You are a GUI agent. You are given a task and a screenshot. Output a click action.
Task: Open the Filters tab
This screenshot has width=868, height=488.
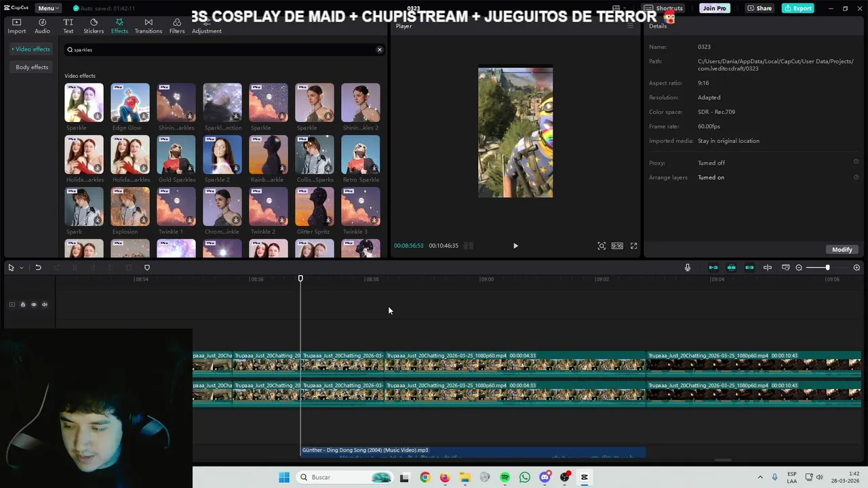click(x=177, y=26)
